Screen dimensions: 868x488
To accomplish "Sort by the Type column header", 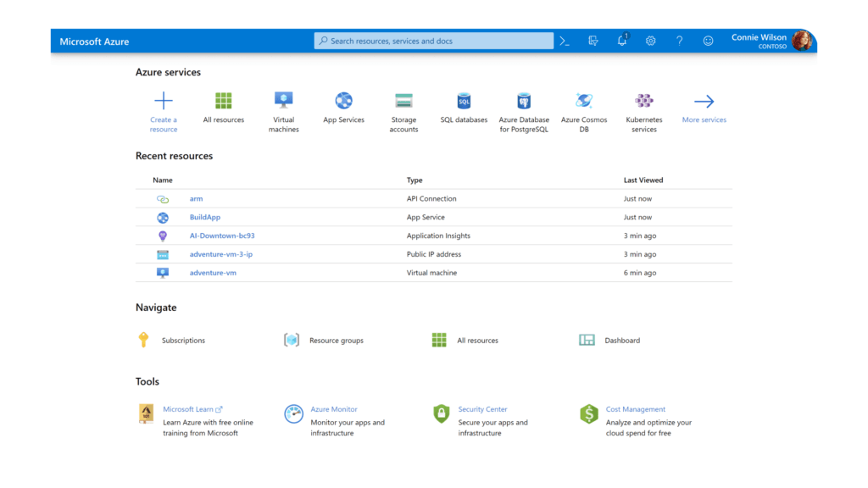I will pos(415,180).
